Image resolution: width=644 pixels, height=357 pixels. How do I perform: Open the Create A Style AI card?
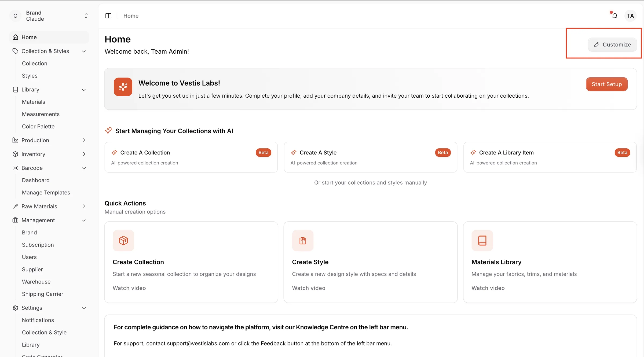[370, 157]
